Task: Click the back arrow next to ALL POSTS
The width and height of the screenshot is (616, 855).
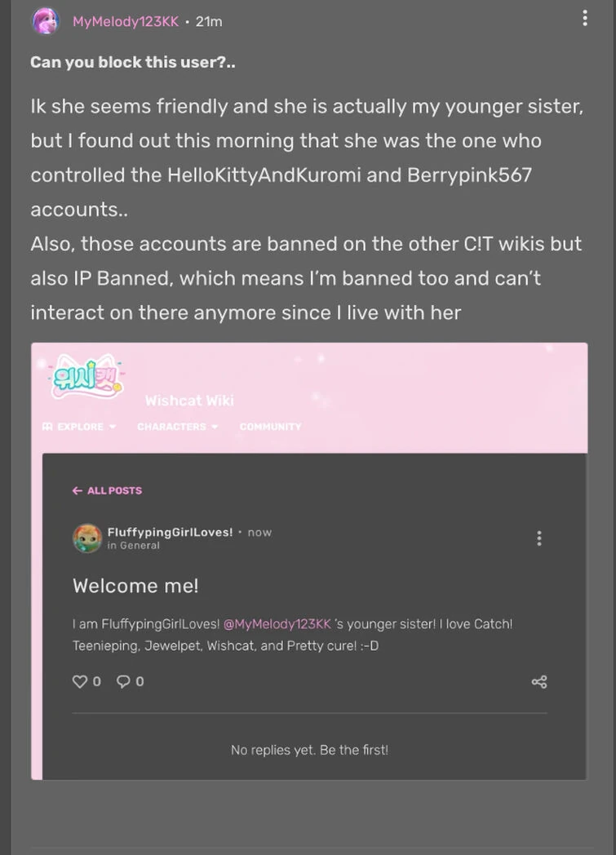Action: pyautogui.click(x=77, y=490)
